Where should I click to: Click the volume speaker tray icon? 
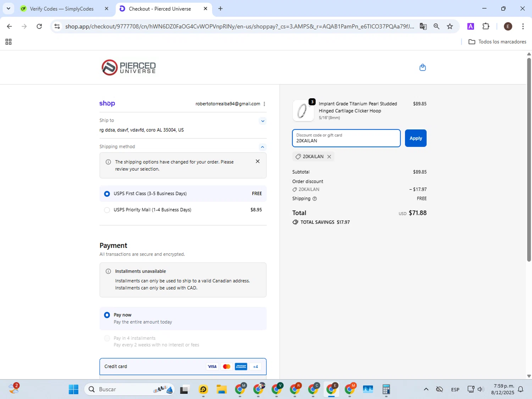coord(481,389)
